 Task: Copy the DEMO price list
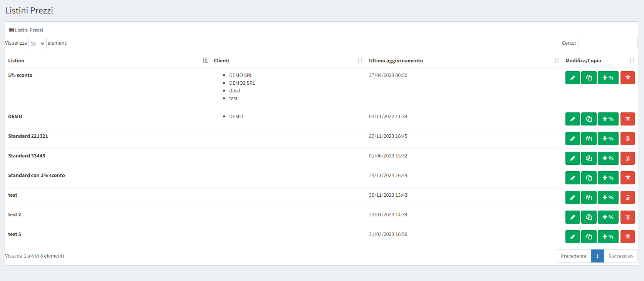[589, 119]
